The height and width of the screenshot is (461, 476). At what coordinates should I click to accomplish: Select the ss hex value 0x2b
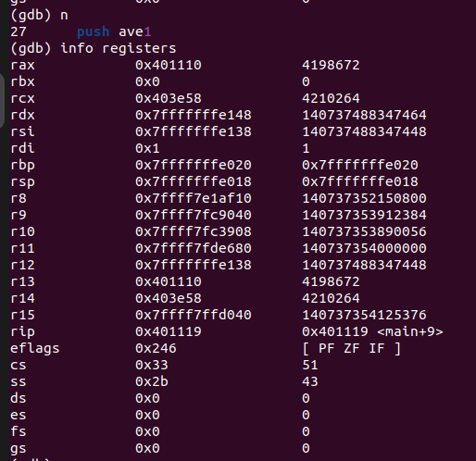click(x=152, y=381)
